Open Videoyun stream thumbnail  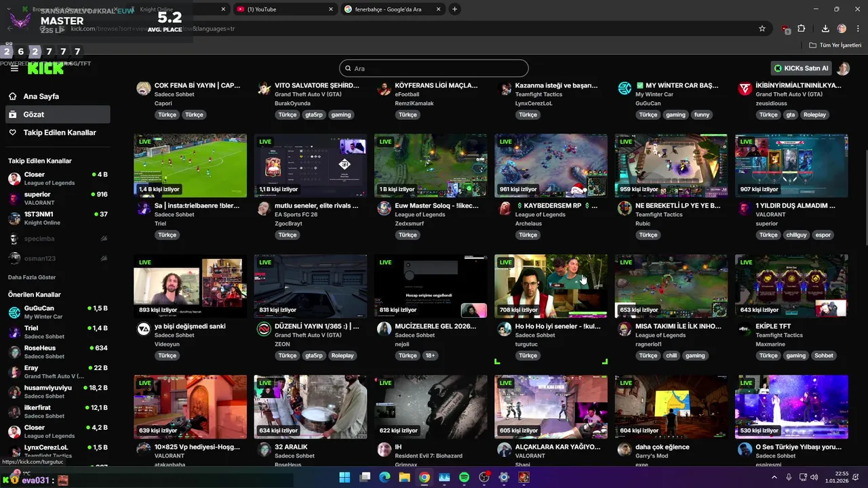[190, 286]
